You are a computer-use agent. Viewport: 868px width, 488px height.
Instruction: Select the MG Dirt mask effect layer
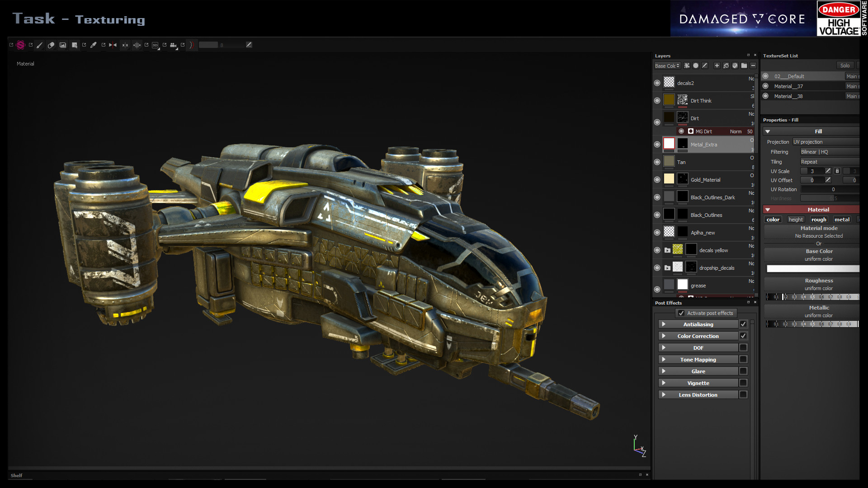pyautogui.click(x=705, y=131)
